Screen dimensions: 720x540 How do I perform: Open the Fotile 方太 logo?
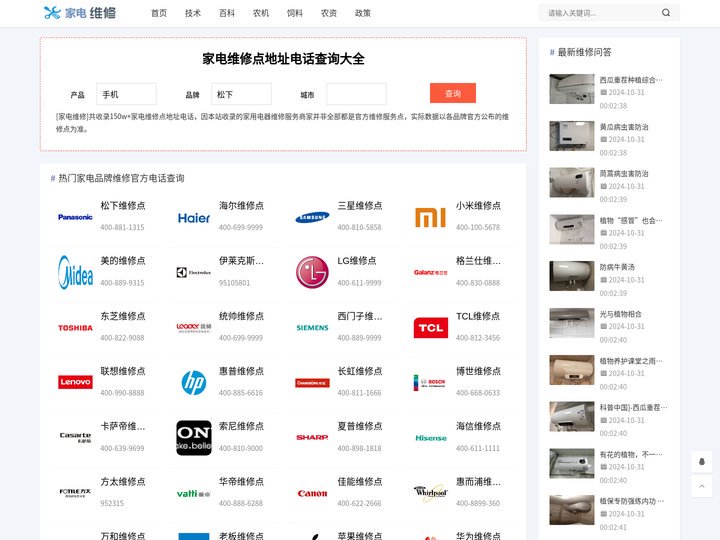(75, 493)
